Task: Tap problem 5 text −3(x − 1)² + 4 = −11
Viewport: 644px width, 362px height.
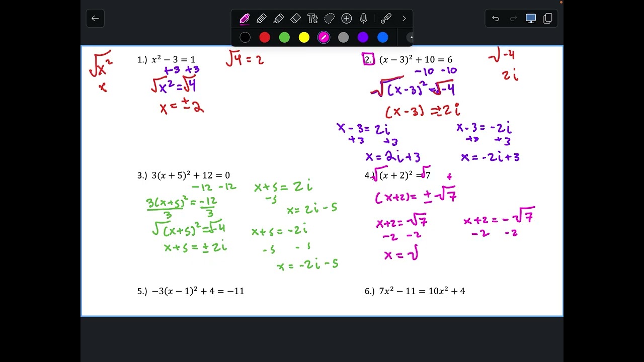Action: [198, 291]
